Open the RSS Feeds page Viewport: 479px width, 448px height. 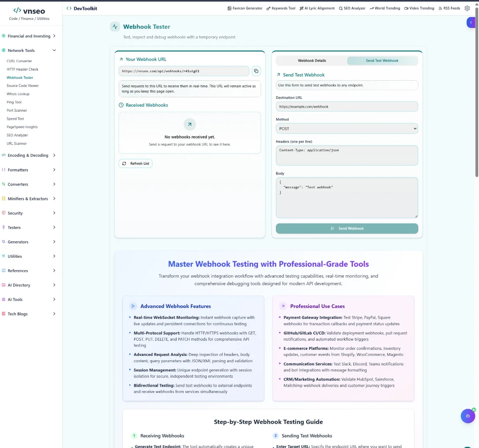pos(449,8)
